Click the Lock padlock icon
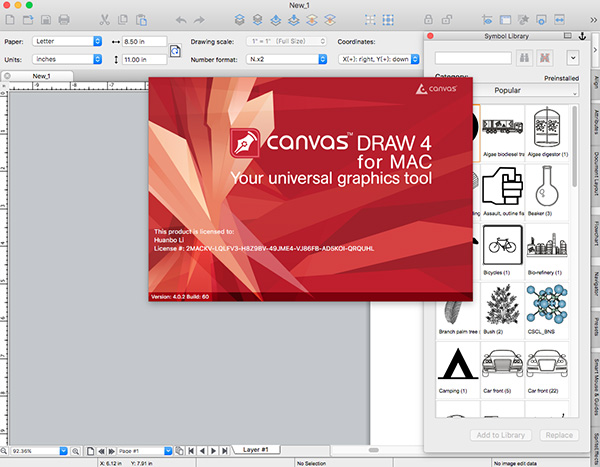This screenshot has width=600, height=467. pos(428,20)
